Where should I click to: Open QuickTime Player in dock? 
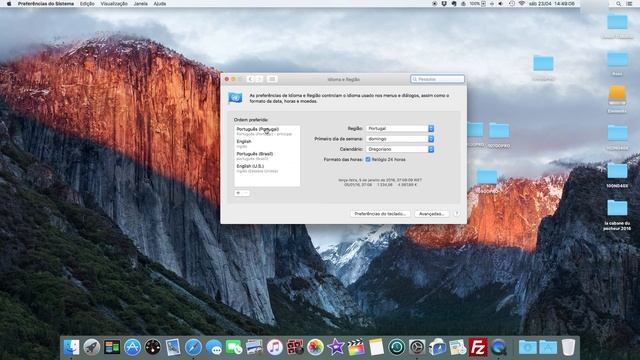click(x=498, y=347)
